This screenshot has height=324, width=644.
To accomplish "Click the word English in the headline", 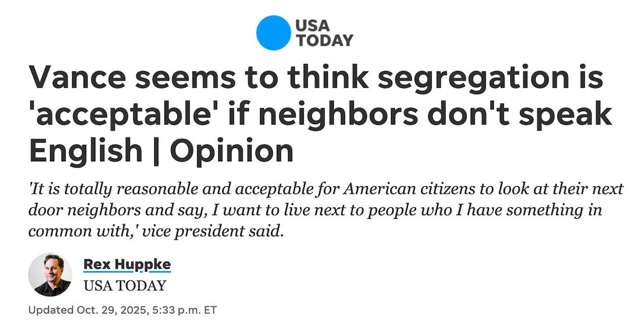I will (x=86, y=151).
